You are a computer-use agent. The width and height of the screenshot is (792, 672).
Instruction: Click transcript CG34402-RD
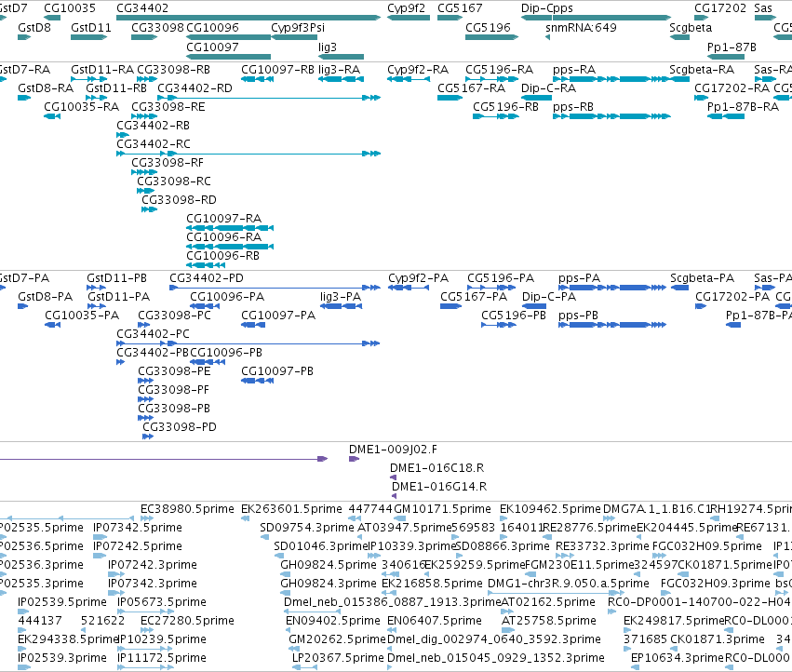269,98
